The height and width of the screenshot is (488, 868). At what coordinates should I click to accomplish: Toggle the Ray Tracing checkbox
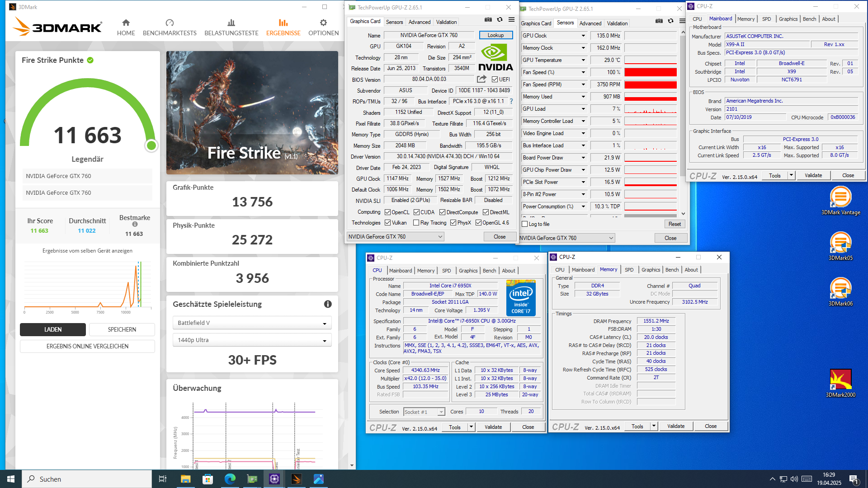pos(416,223)
